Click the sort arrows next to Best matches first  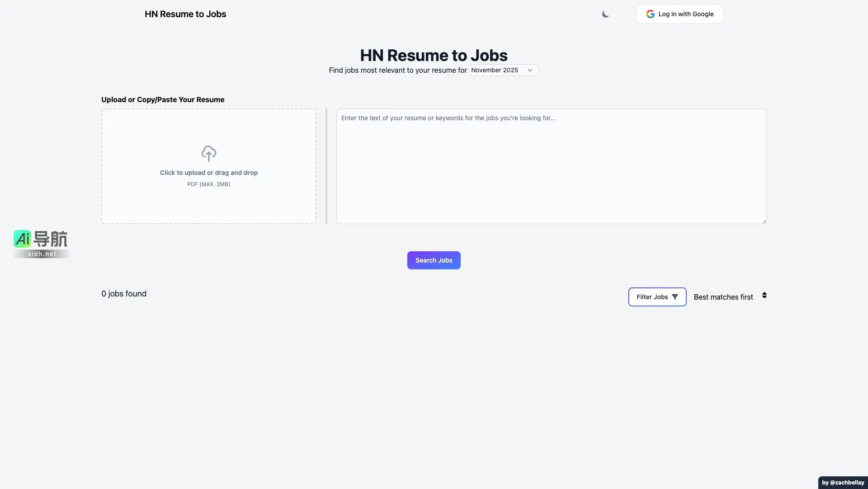[x=764, y=295]
